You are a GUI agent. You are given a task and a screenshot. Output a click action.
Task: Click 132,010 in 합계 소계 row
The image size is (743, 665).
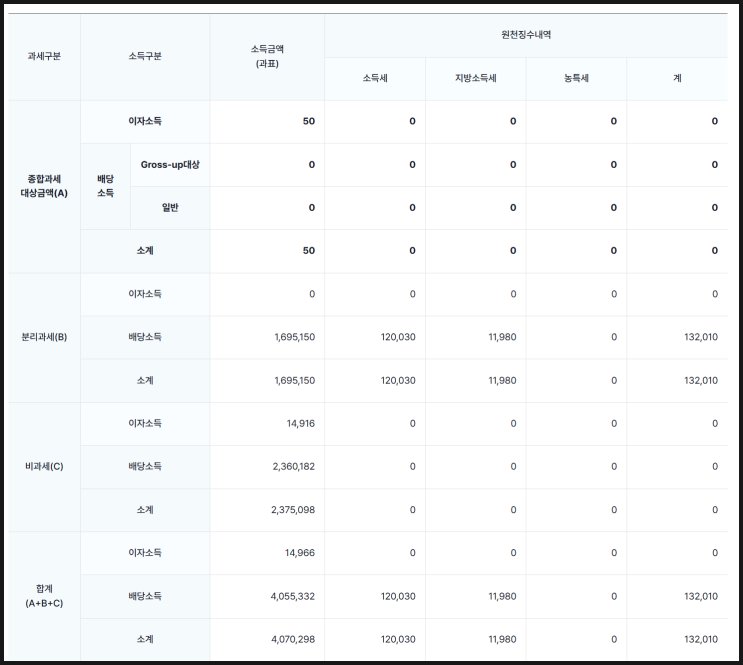click(x=701, y=639)
